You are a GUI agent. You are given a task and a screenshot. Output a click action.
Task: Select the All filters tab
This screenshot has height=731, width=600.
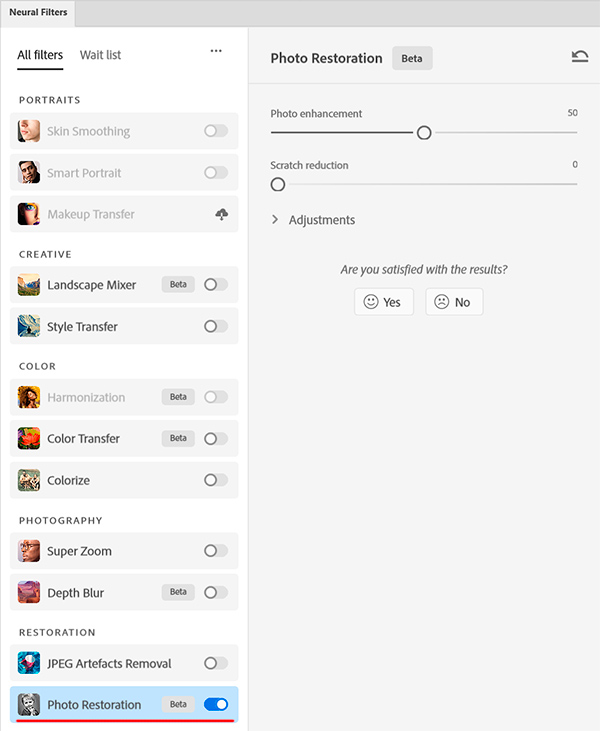pos(40,55)
